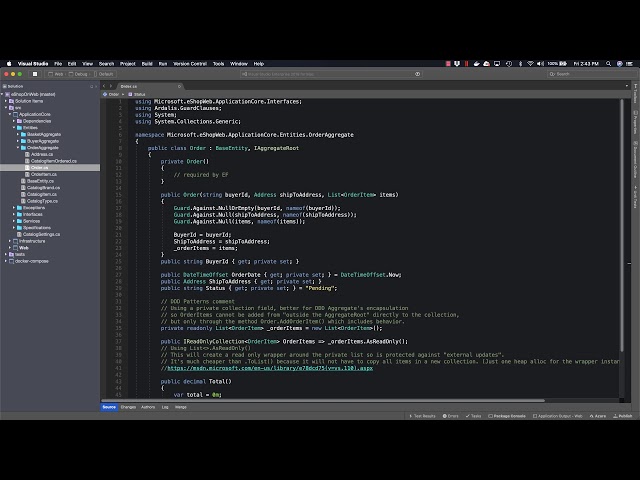The image size is (640, 480).
Task: Open the Tools menu
Action: click(x=218, y=64)
